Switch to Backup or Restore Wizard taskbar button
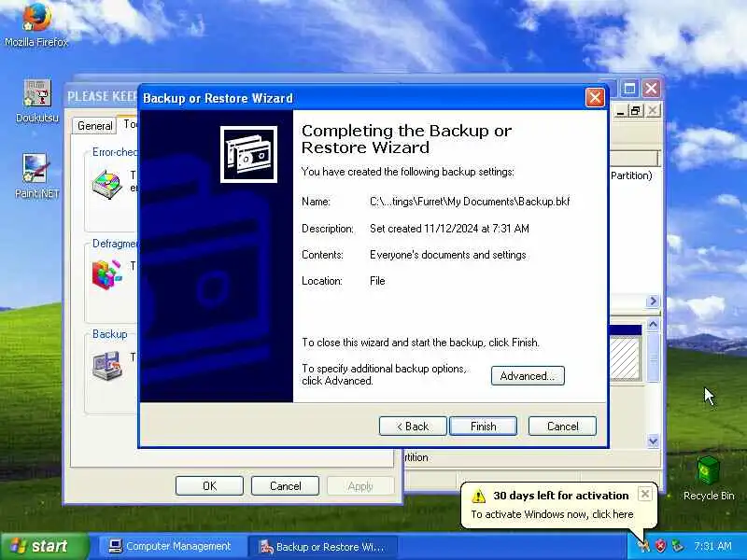 pos(321,546)
